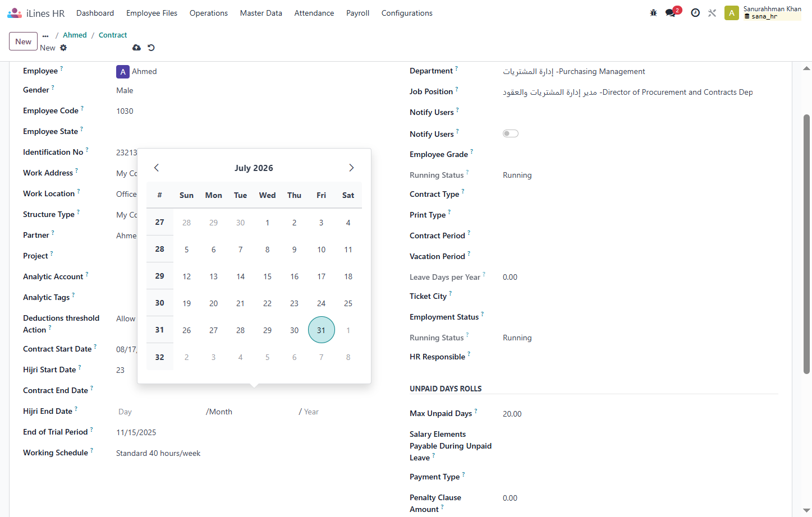Screen dimensions: 812x517
Task: Open the activities clock icon
Action: tap(695, 13)
